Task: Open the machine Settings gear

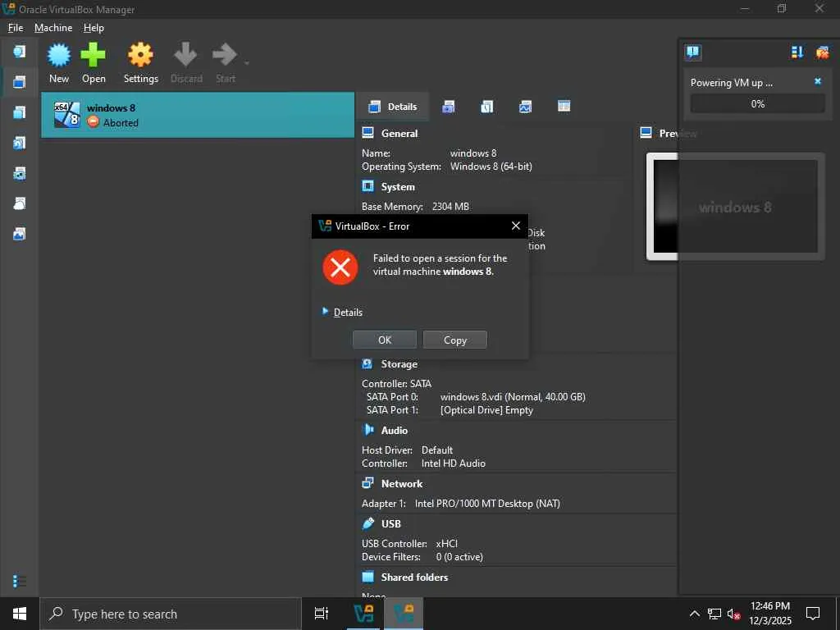Action: [x=141, y=62]
